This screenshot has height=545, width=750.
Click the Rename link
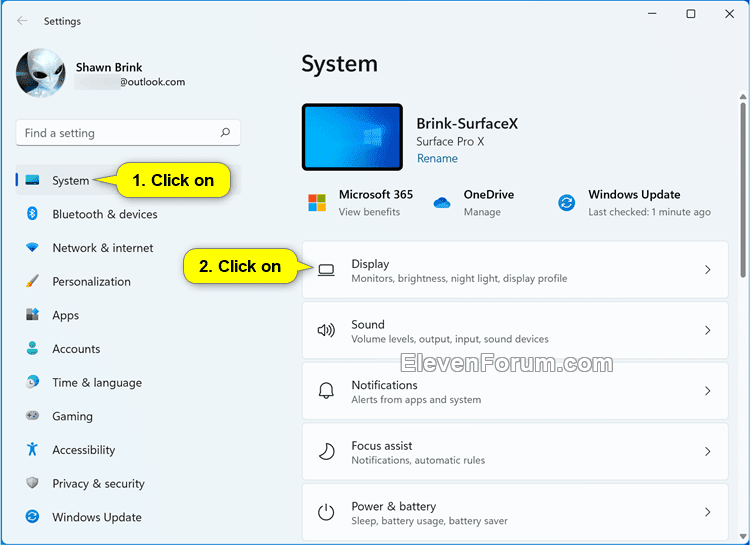pyautogui.click(x=437, y=159)
